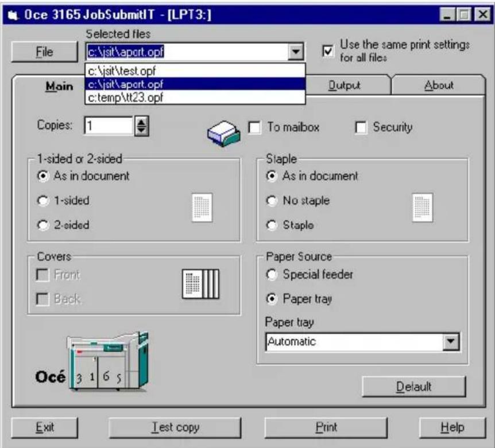The height and width of the screenshot is (448, 495).
Task: Choose Special feeder paper source
Action: 272,274
